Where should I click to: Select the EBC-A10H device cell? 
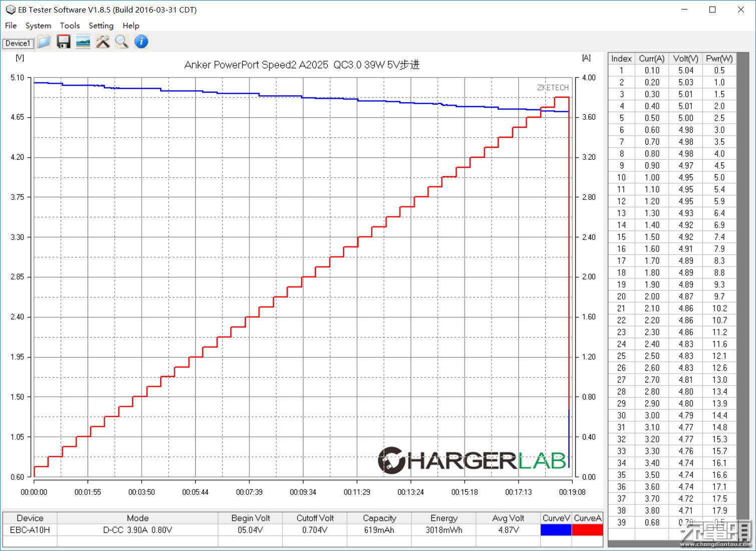pyautogui.click(x=30, y=530)
